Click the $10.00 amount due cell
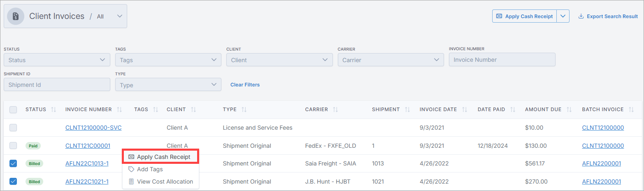The image size is (644, 191). [x=534, y=128]
